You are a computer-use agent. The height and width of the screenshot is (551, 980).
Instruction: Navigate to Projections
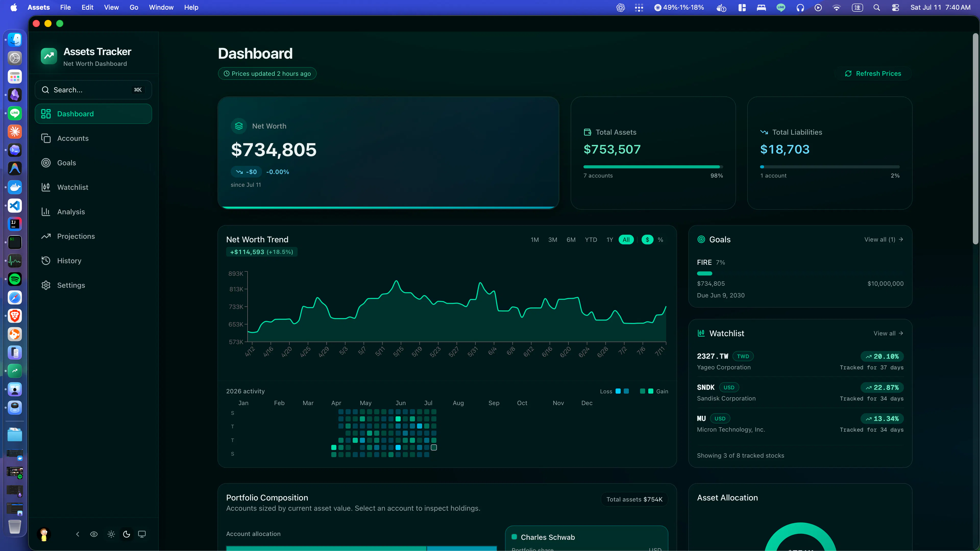[x=93, y=236]
